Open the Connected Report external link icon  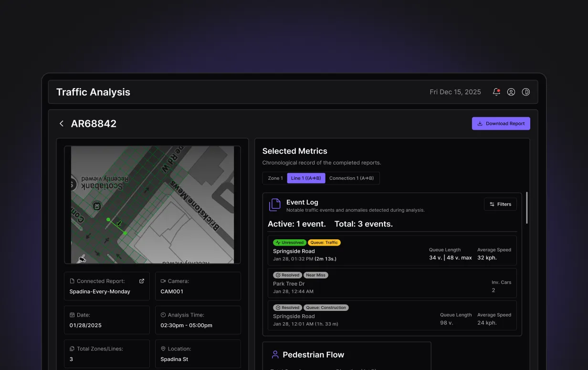(x=142, y=281)
